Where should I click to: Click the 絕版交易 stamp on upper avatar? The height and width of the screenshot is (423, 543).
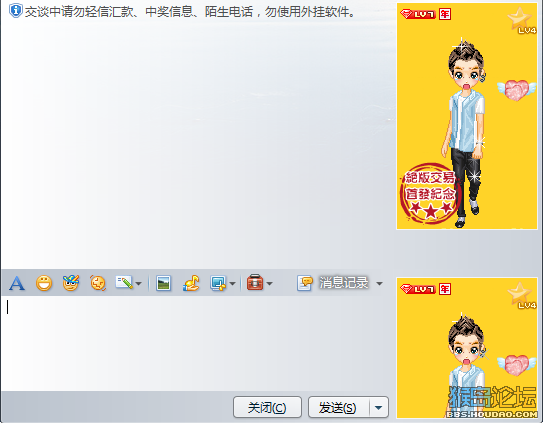coord(430,193)
